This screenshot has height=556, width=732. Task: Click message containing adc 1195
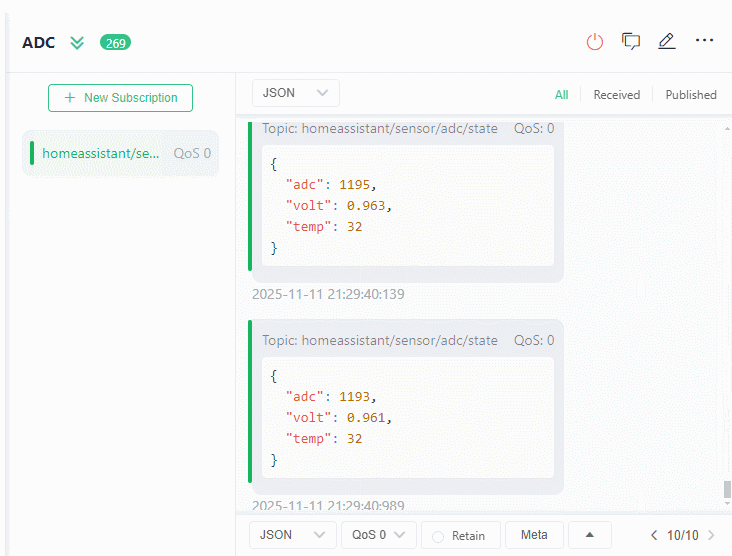tap(408, 201)
